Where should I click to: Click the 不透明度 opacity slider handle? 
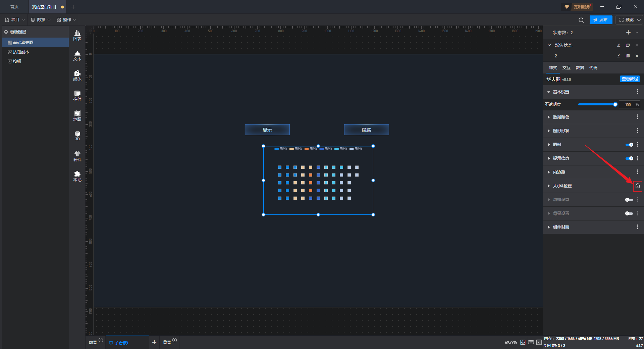(615, 104)
